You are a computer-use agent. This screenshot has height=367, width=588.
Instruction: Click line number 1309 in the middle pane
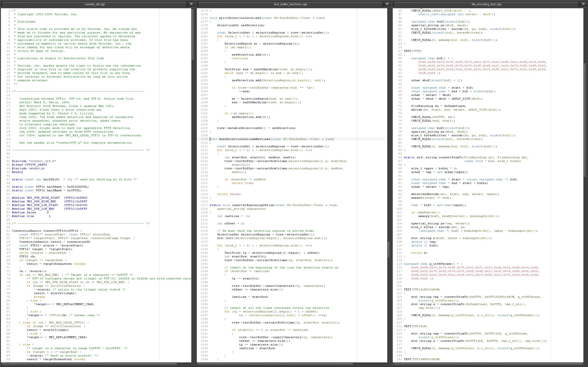tap(204, 139)
